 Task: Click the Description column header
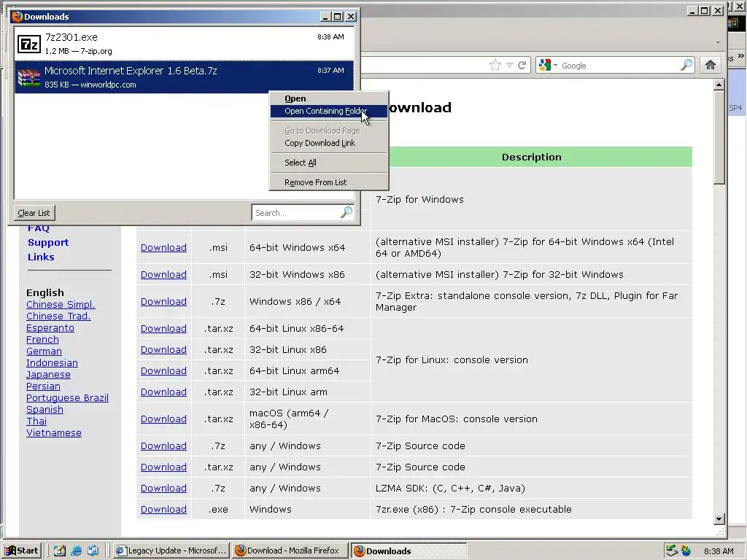pyautogui.click(x=531, y=157)
